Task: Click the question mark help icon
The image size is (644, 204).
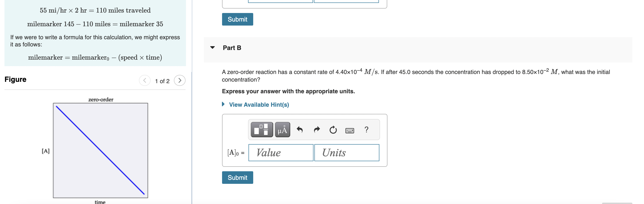Action: (x=366, y=130)
